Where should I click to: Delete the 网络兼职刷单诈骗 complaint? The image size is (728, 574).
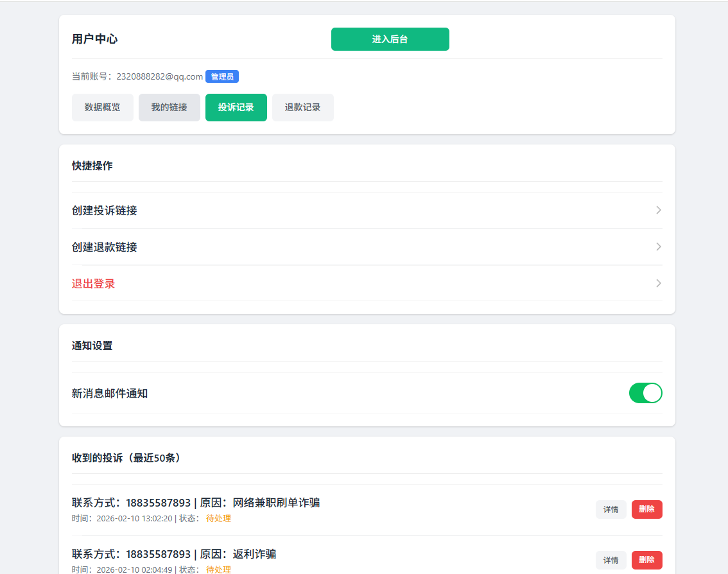pos(646,509)
